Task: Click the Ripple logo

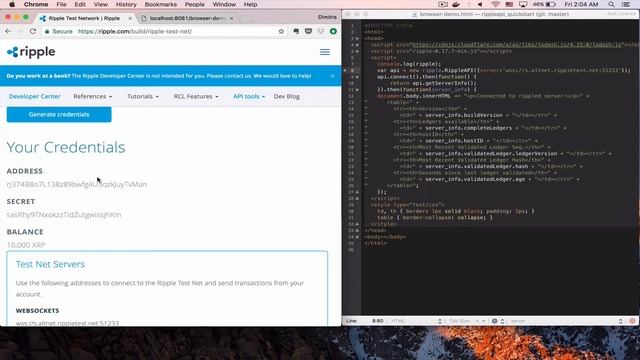Action: coord(31,52)
